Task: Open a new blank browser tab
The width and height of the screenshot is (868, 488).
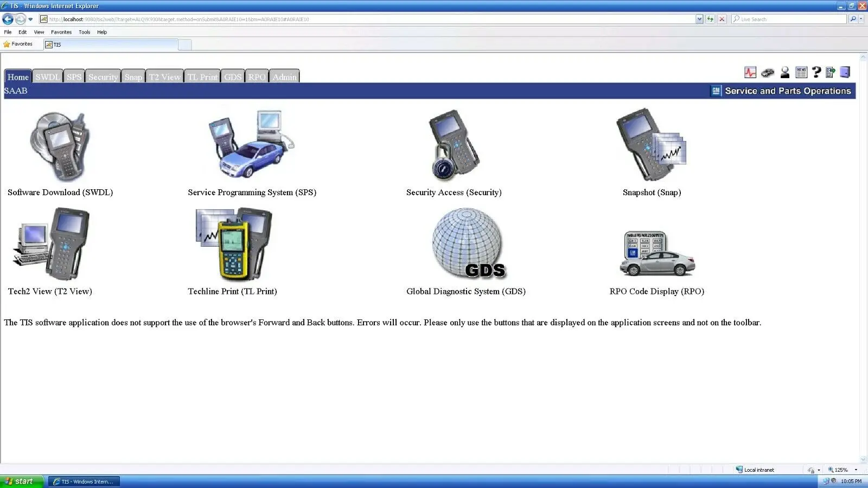Action: click(185, 44)
